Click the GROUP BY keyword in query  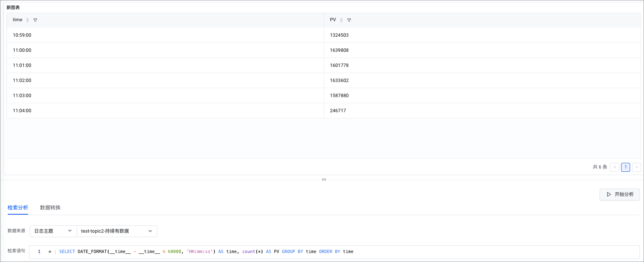coord(293,252)
